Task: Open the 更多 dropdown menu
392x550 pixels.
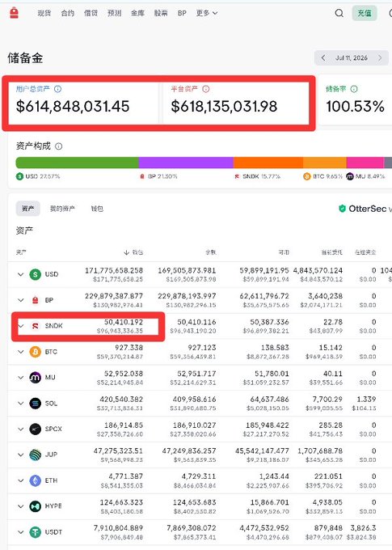Action: 207,13
